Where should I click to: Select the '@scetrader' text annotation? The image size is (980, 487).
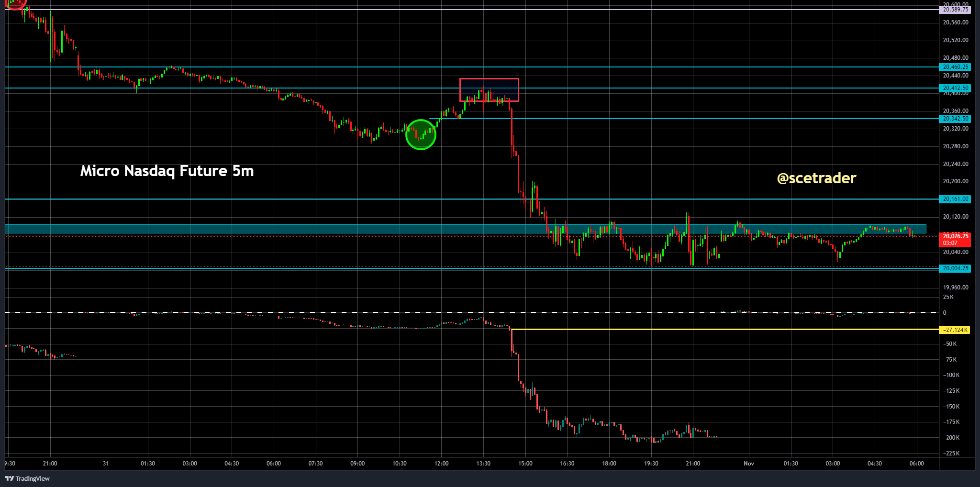(816, 178)
